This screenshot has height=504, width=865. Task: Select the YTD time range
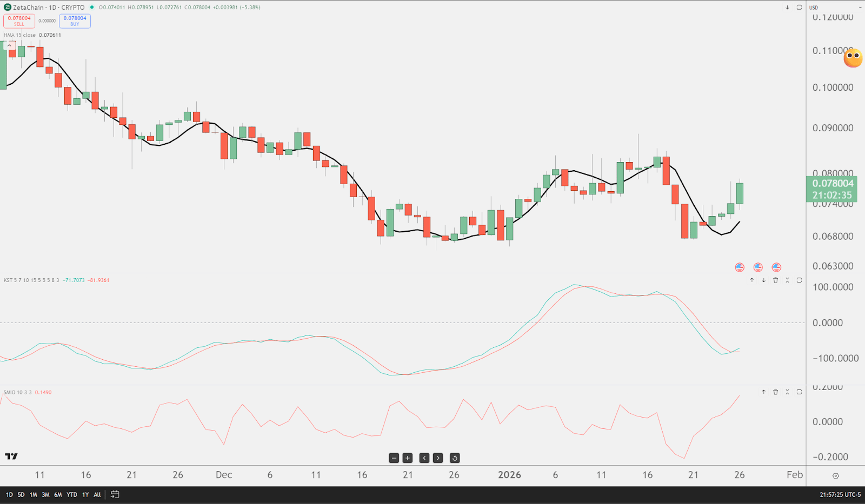[x=72, y=495]
